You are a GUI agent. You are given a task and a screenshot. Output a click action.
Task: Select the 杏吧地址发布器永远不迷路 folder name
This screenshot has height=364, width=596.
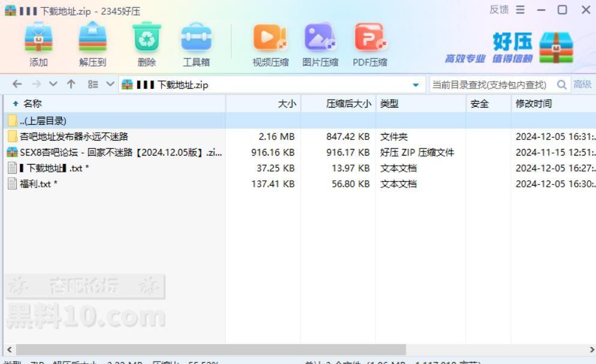(x=74, y=136)
